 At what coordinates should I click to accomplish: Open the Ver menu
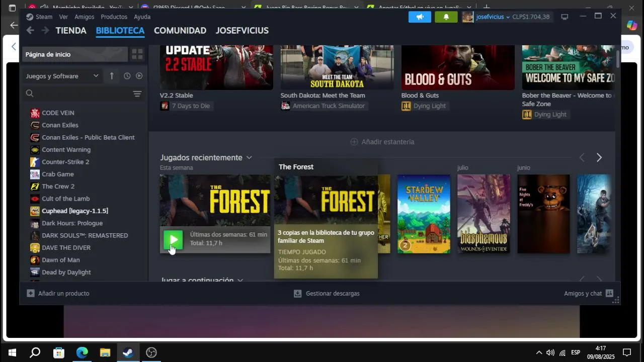63,17
